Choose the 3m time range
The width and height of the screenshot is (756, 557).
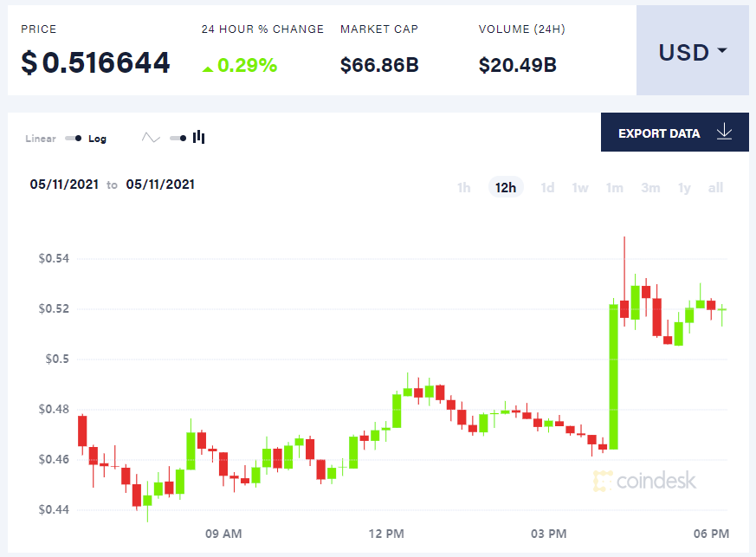click(650, 187)
